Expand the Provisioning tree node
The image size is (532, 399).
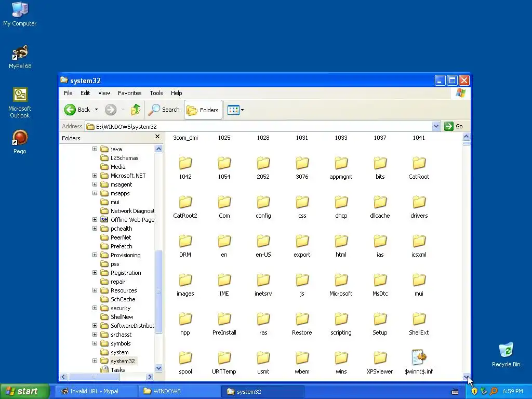(x=95, y=255)
